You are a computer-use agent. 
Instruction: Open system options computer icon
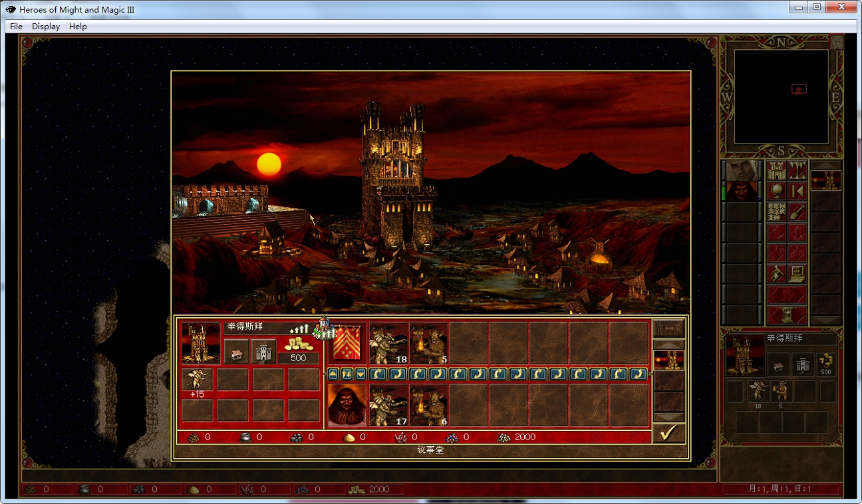(x=797, y=273)
